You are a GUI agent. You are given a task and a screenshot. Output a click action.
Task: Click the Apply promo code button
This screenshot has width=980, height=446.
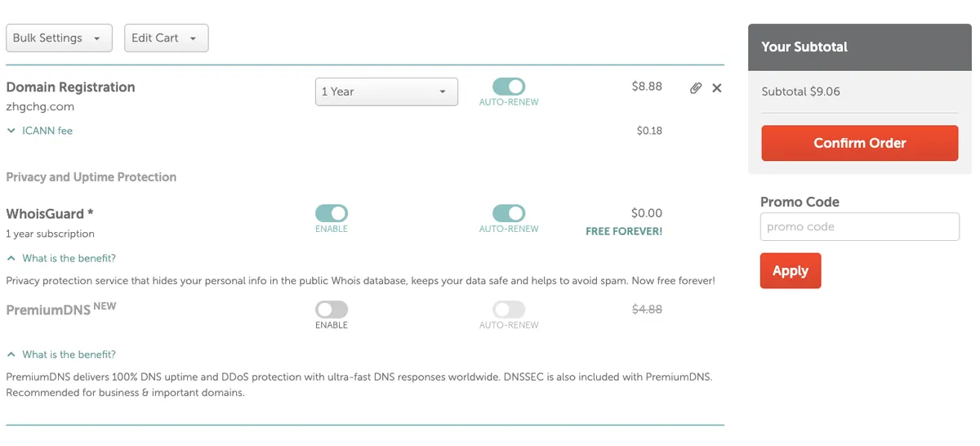coord(790,271)
